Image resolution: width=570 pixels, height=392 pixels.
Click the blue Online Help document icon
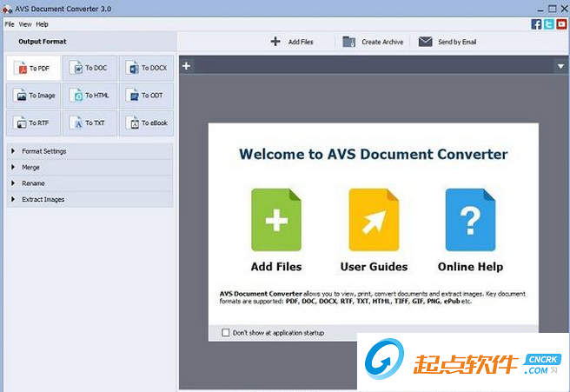click(x=470, y=220)
